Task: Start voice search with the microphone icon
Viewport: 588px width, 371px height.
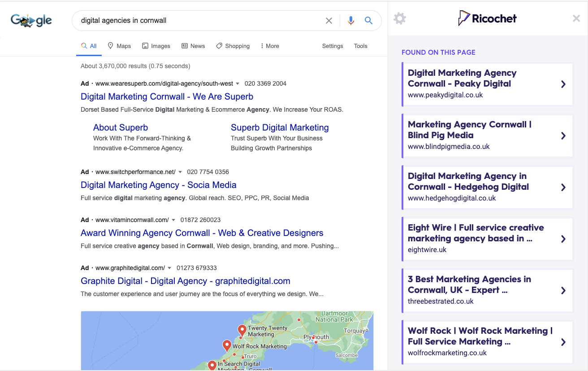Action: [351, 21]
